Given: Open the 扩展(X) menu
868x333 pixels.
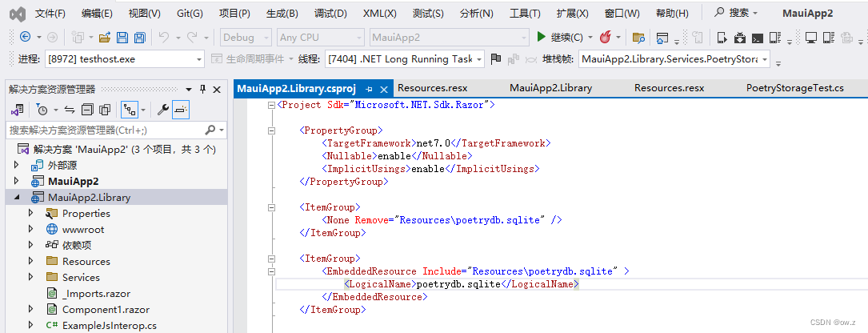Looking at the screenshot, I should coord(572,14).
